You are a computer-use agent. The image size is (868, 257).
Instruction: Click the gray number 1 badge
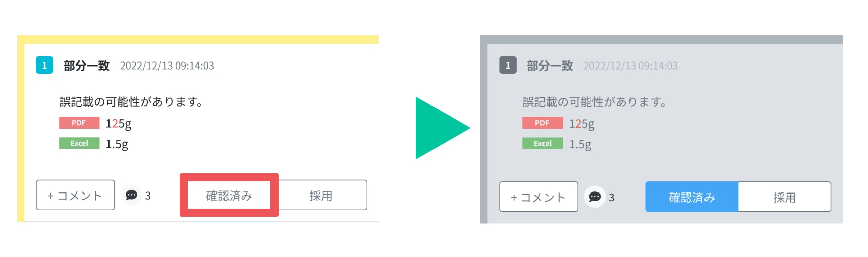(508, 65)
